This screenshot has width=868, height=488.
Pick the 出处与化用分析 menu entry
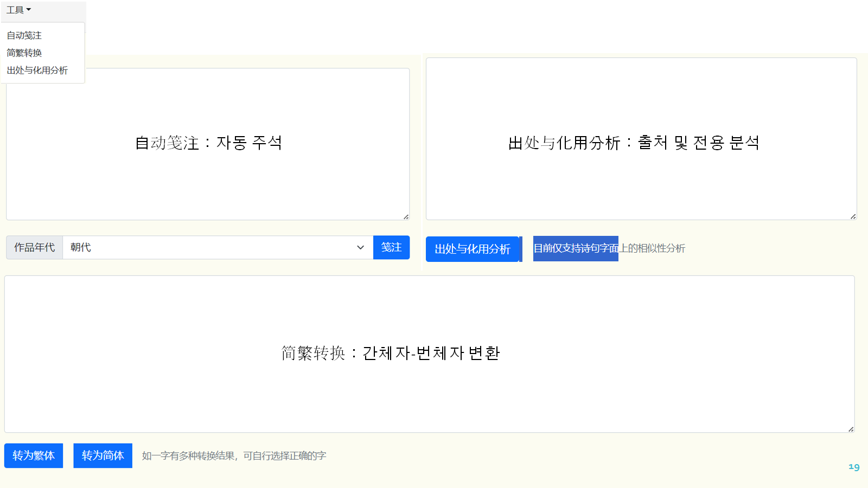pos(37,70)
